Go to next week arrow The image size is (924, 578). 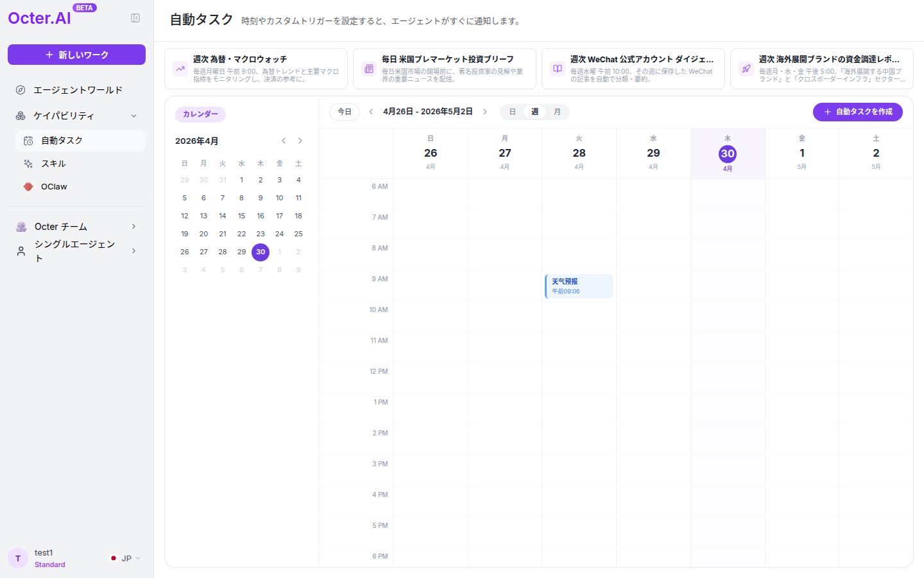pos(485,112)
